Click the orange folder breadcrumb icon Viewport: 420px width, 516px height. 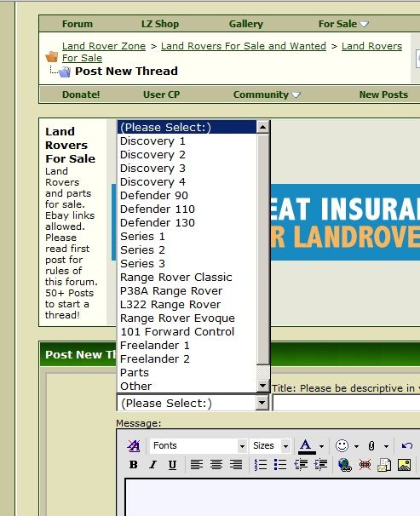point(51,56)
